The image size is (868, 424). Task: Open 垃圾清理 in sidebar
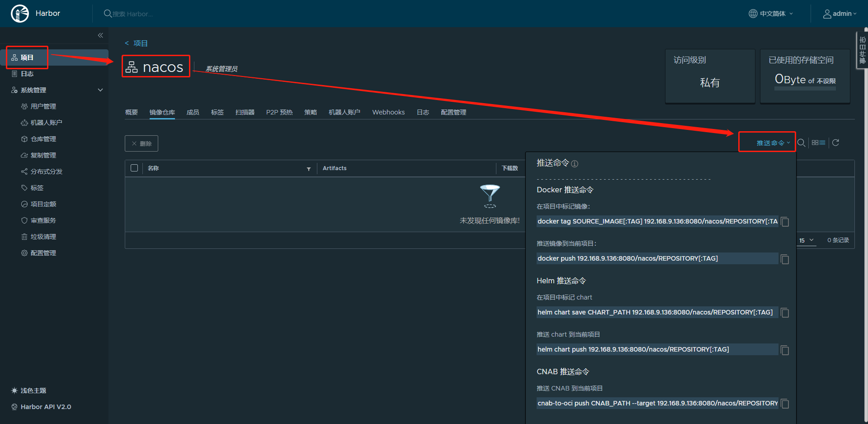point(43,237)
